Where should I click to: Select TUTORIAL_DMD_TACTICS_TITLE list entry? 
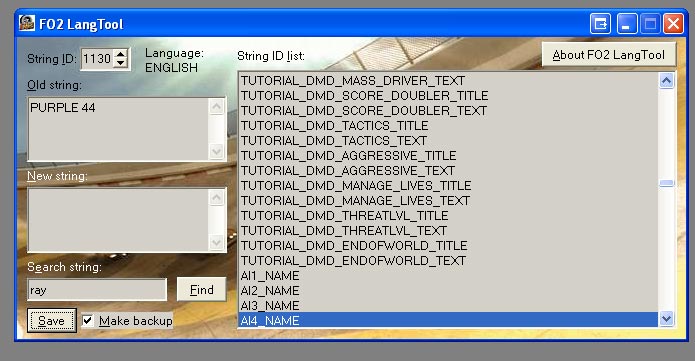click(x=448, y=126)
